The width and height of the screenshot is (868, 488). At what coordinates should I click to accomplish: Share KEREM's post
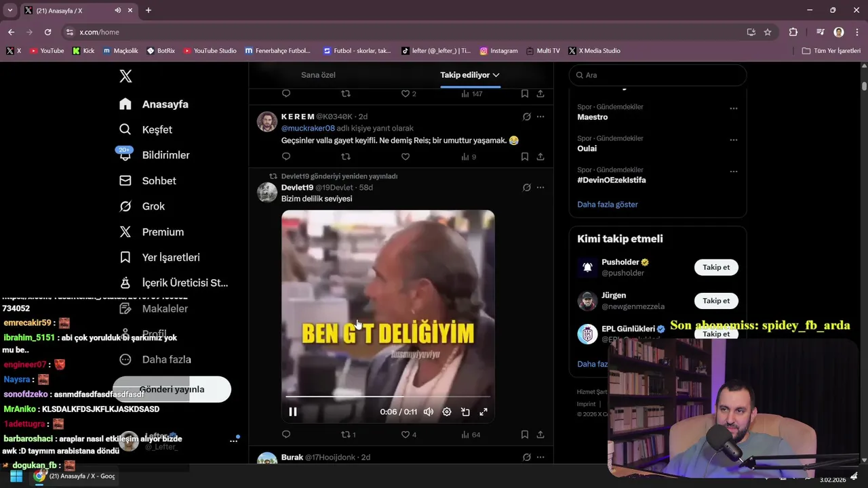540,157
